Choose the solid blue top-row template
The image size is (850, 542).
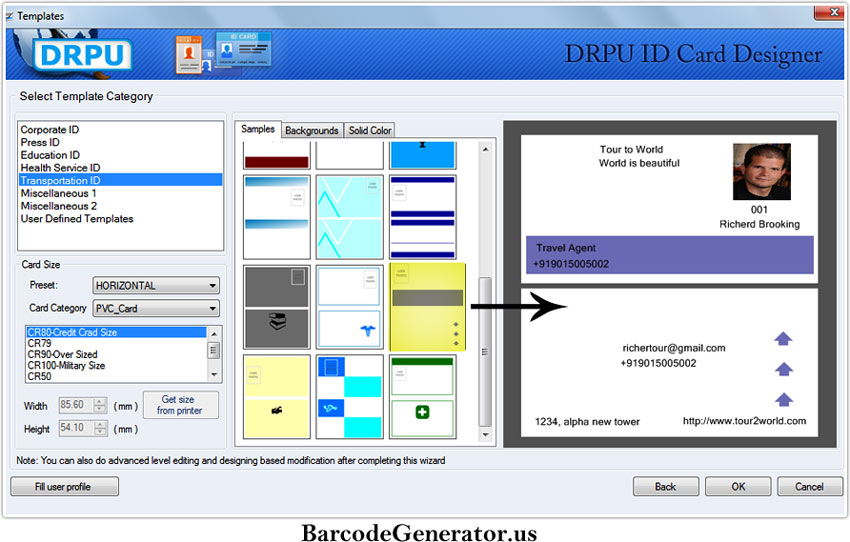point(422,155)
